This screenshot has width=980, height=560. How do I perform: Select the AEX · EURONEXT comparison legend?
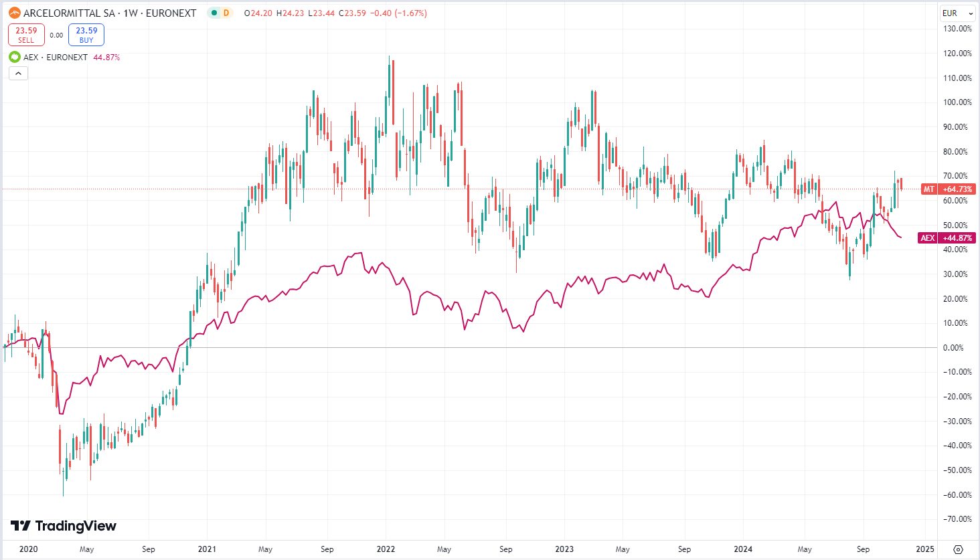point(56,58)
